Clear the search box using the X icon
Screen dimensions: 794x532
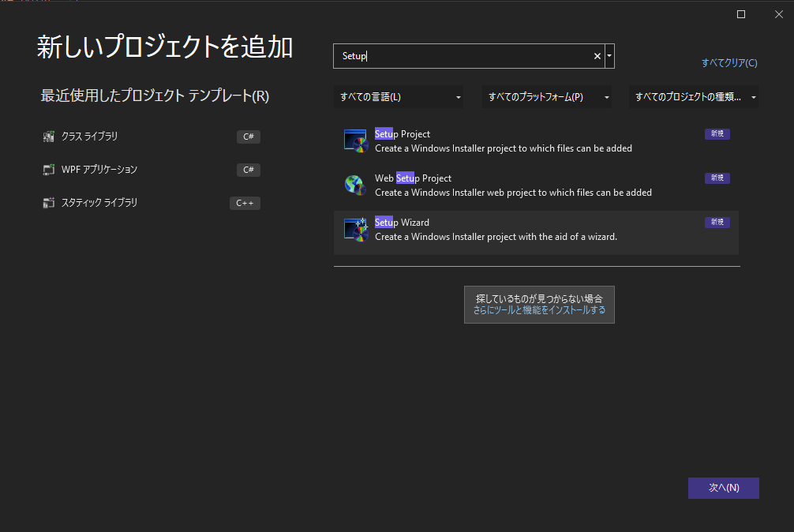(597, 56)
